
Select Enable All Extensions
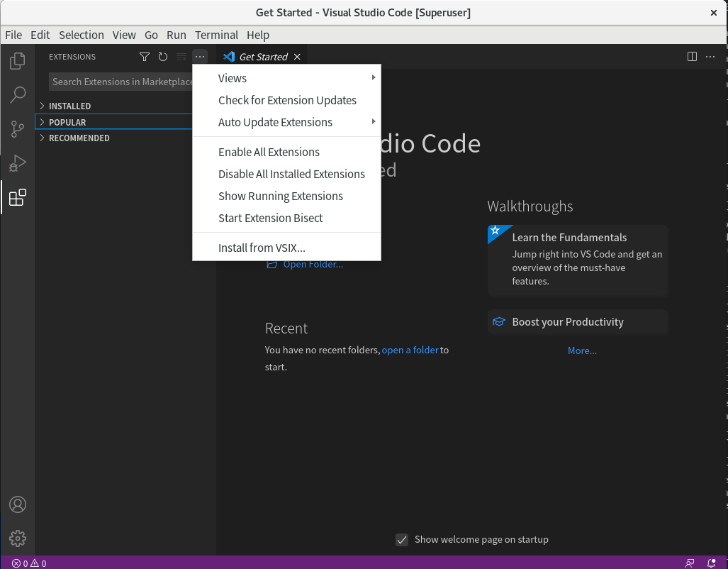[x=286, y=152]
